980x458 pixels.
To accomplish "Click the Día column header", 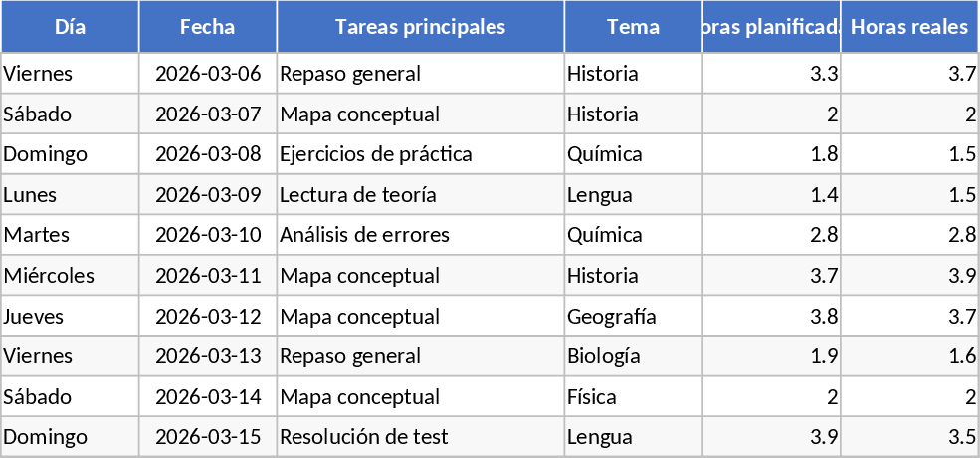I will [70, 27].
